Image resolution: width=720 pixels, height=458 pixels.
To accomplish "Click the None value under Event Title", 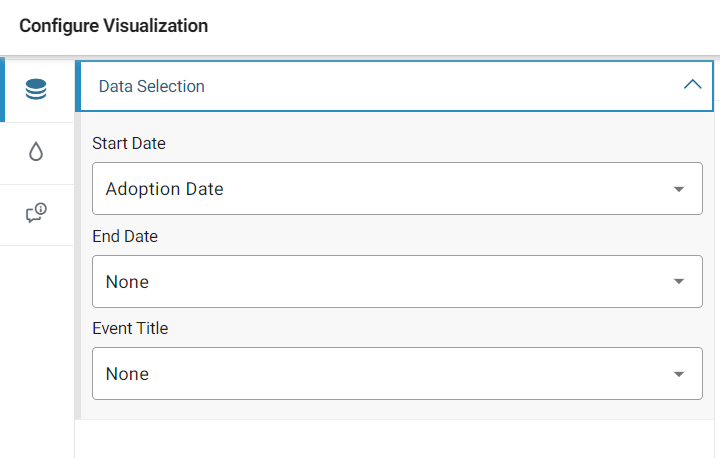I will pos(127,374).
